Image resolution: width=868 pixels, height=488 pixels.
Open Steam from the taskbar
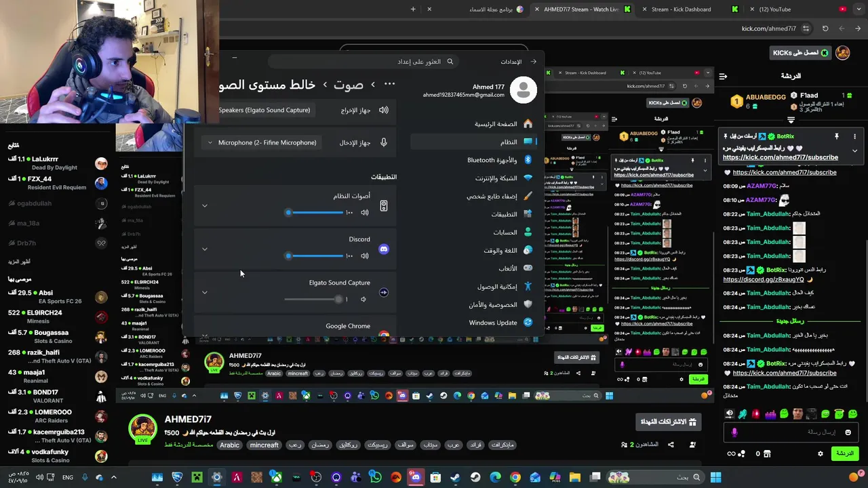455,477
